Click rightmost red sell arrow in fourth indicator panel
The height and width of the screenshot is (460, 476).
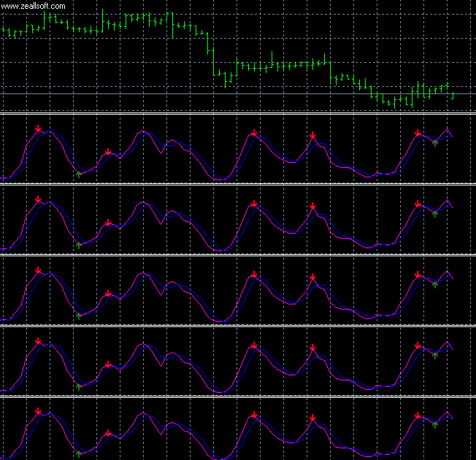[418, 345]
